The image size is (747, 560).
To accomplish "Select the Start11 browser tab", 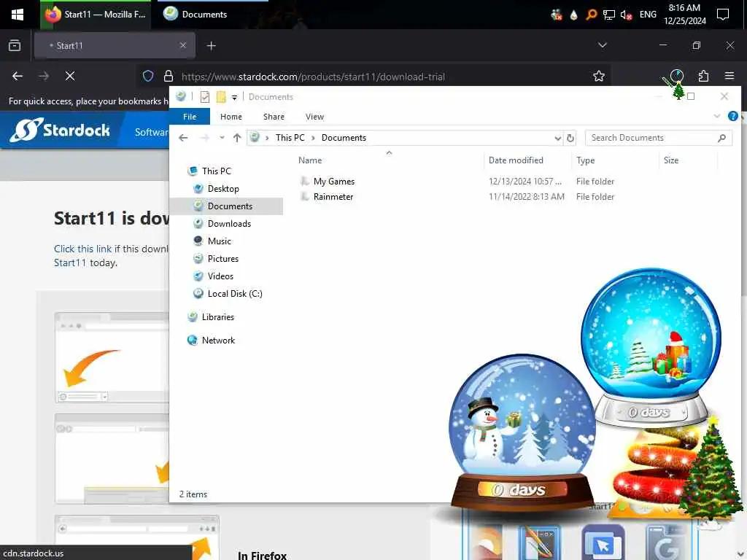I will point(115,45).
